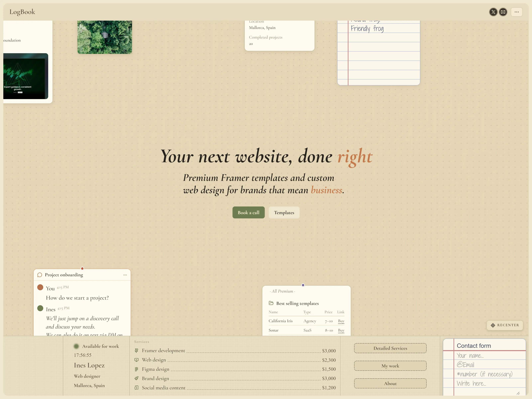Click the Best selling templates heading

298,303
